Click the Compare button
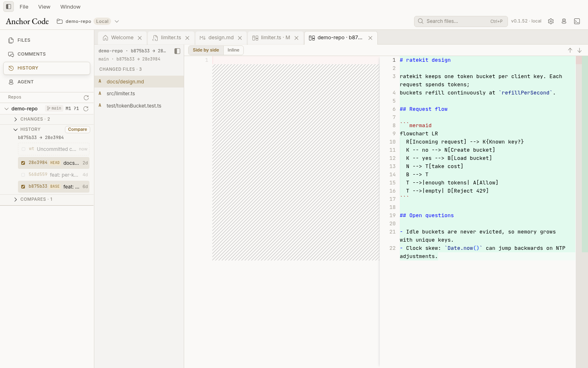This screenshot has width=588, height=368. (78, 130)
